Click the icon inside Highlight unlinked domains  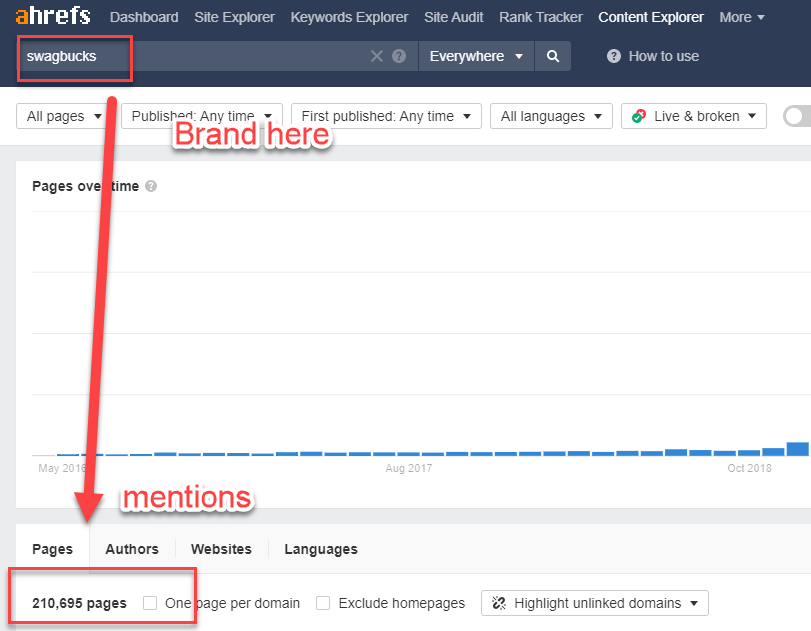coord(499,602)
